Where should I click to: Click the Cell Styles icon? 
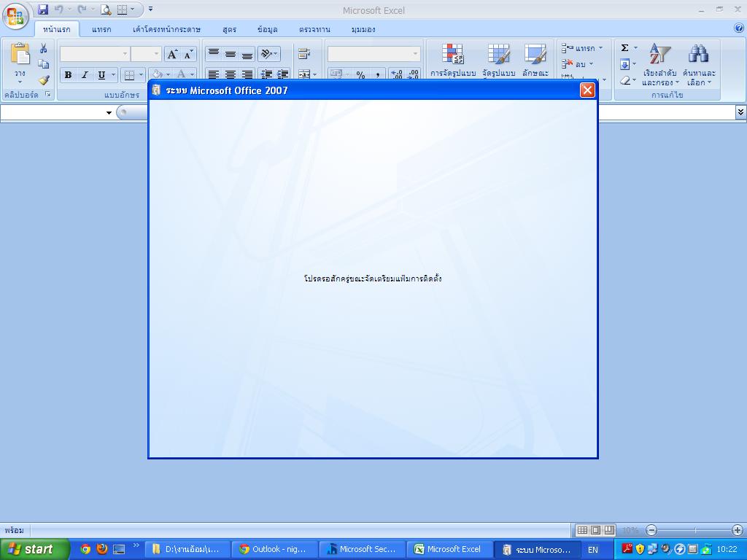click(535, 54)
